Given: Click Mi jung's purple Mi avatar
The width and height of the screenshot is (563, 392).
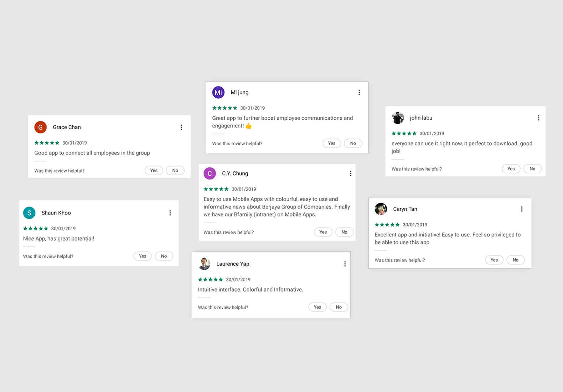Looking at the screenshot, I should [218, 92].
